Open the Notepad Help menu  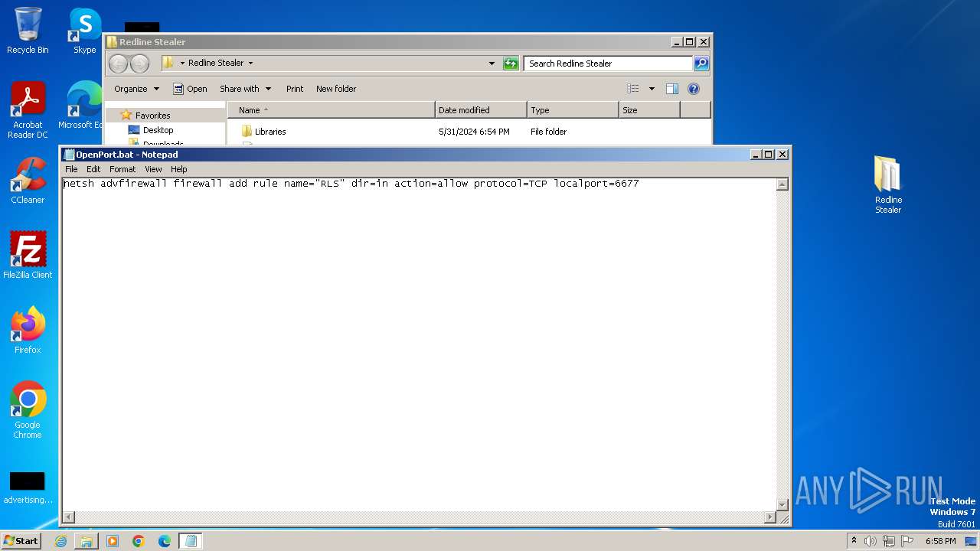[178, 169]
